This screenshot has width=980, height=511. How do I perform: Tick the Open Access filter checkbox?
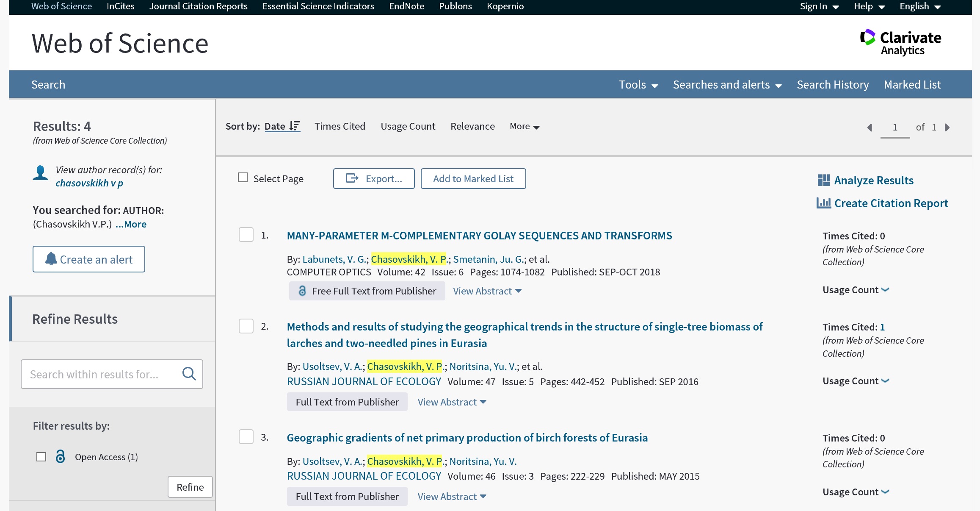click(41, 457)
